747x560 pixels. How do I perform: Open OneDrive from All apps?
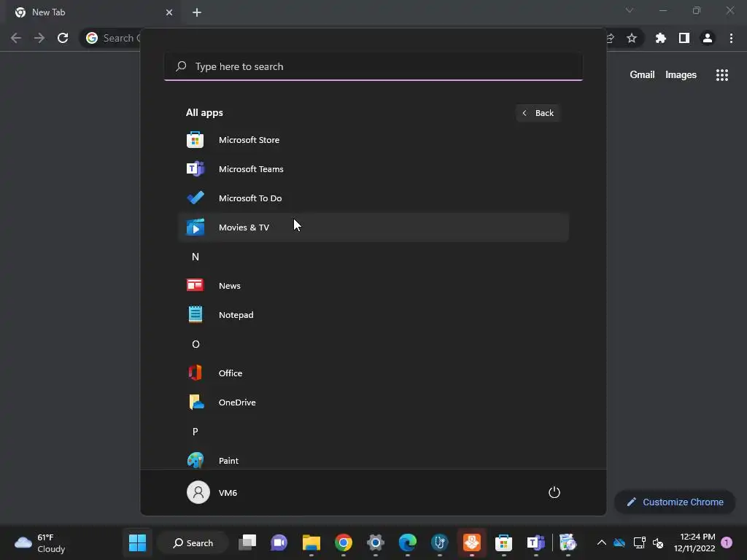tap(373, 402)
